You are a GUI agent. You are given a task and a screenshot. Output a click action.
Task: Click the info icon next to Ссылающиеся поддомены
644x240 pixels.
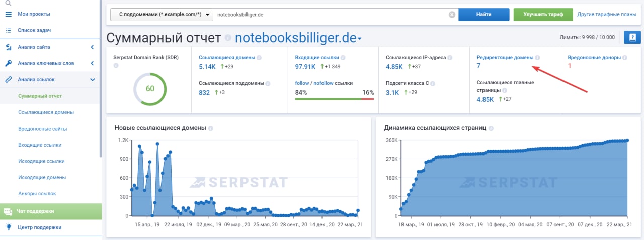click(268, 83)
